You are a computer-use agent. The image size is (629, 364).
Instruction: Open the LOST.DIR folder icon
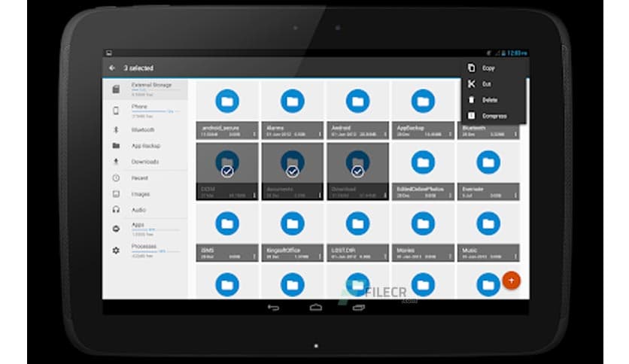[357, 223]
